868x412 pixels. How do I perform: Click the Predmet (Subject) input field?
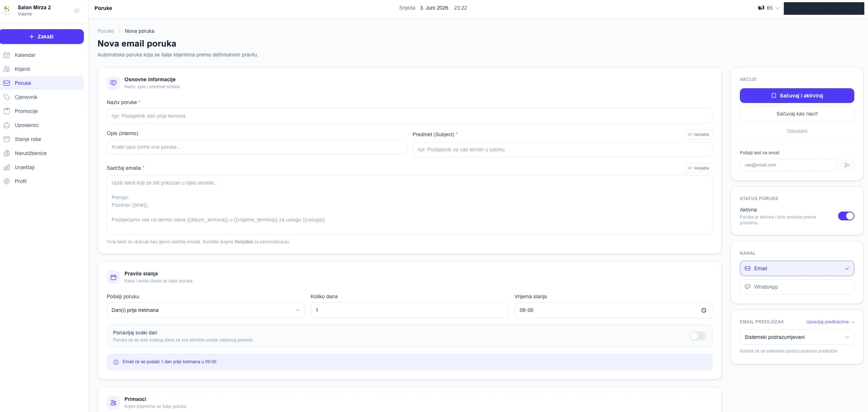tap(562, 150)
